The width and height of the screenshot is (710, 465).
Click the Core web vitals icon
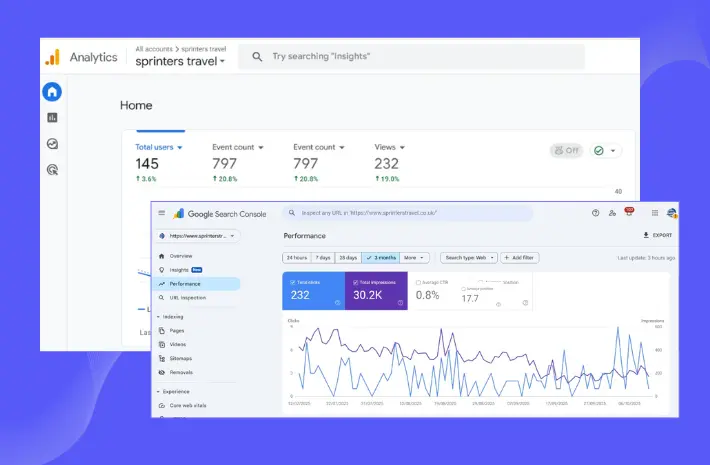pyautogui.click(x=162, y=406)
